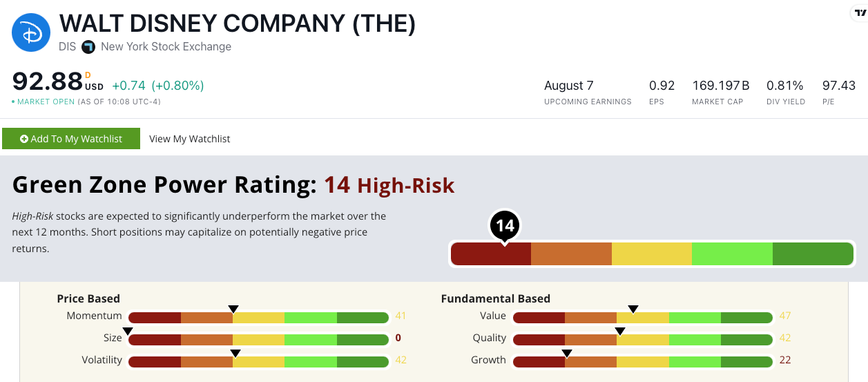Click the 97.43 P/E value
Viewport: 868px width, 382px height.
click(x=839, y=86)
